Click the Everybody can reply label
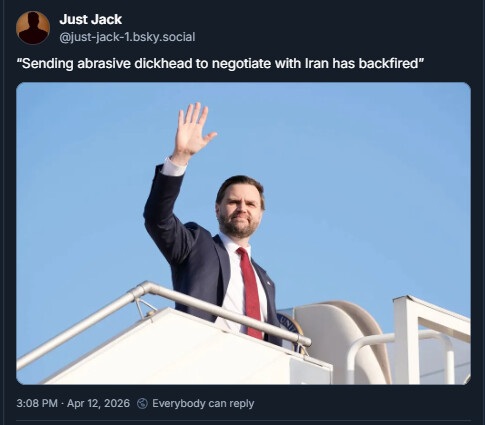Image resolution: width=485 pixels, height=425 pixels. coord(203,403)
